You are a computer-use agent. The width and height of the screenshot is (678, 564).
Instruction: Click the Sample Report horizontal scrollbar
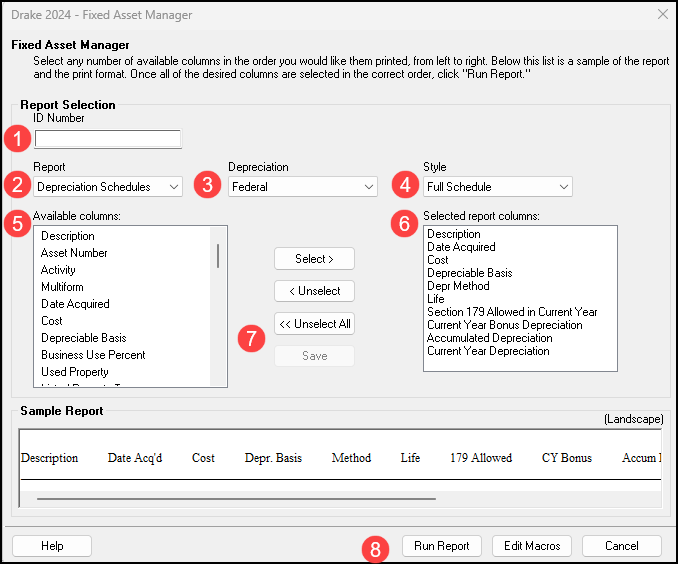tap(236, 498)
